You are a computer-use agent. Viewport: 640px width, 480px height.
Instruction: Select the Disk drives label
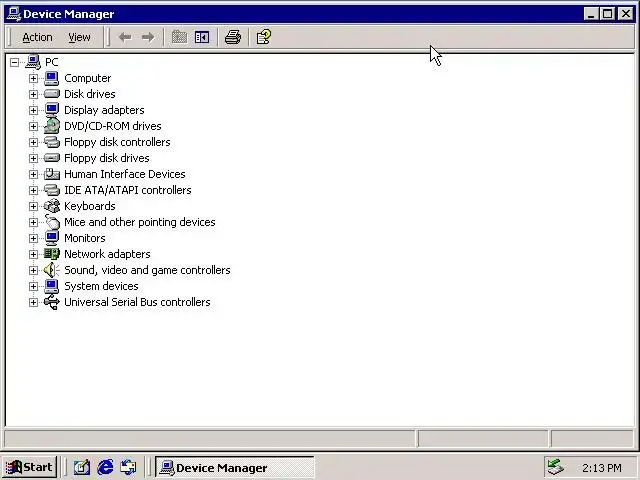click(90, 94)
